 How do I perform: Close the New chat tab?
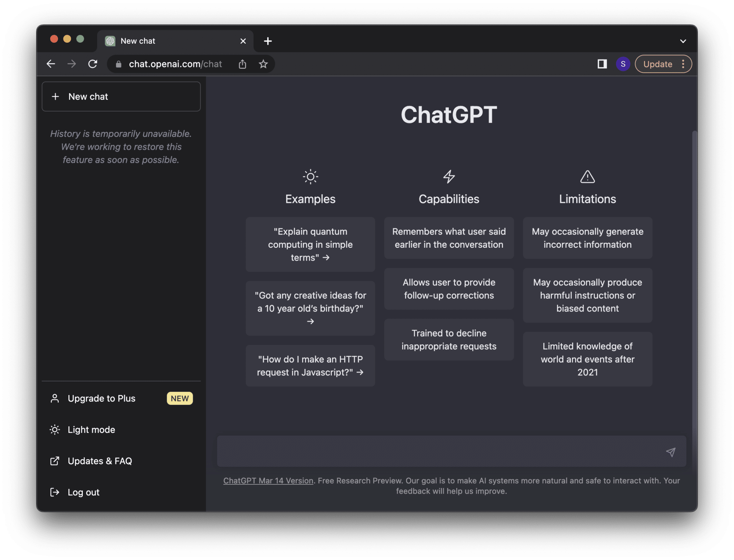(x=243, y=41)
